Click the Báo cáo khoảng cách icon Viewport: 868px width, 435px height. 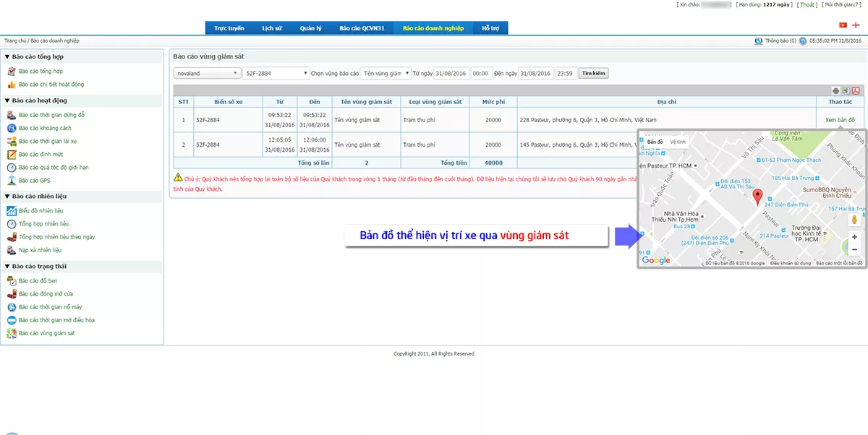[x=12, y=128]
